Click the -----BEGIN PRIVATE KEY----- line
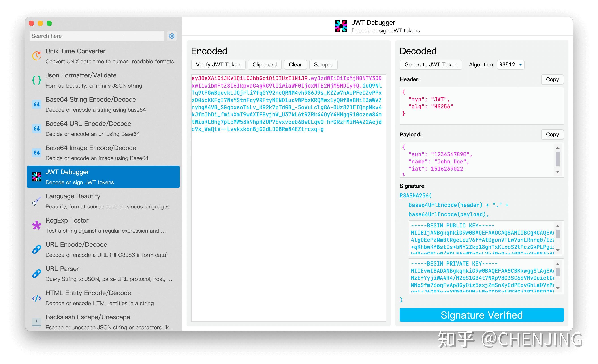Screen dimensions: 598x364 (454, 263)
